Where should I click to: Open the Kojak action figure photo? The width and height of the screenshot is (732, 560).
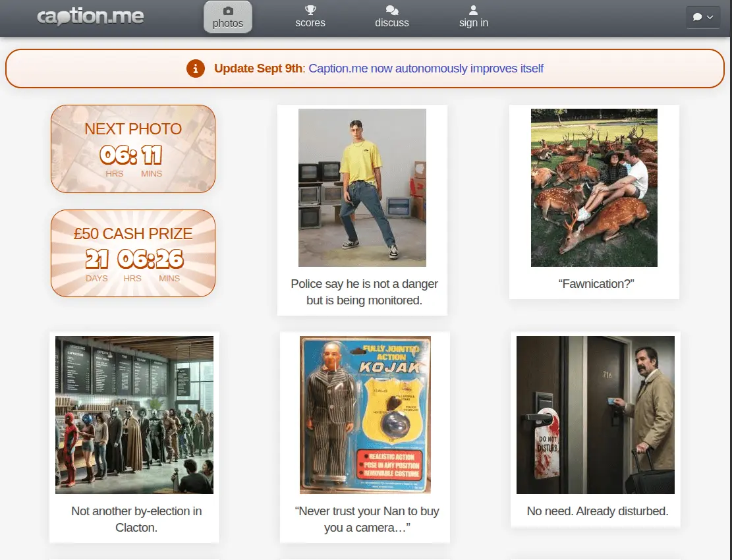point(365,415)
